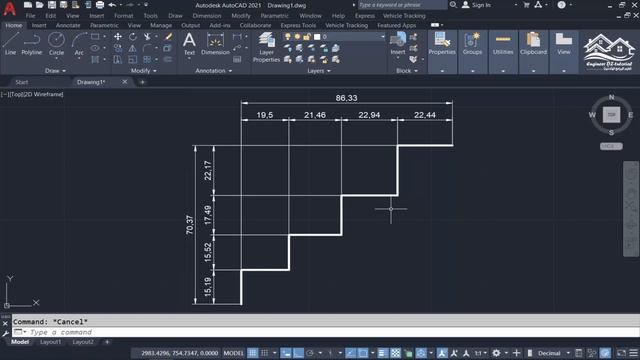Click the Open file icon
This screenshot has height=360, width=640.
[40, 5]
